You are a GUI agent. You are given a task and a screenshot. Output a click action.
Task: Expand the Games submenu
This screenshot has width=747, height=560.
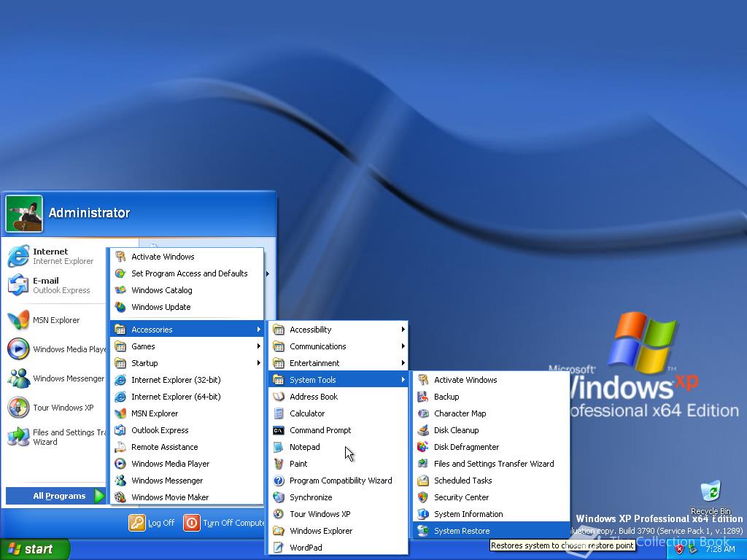click(144, 346)
